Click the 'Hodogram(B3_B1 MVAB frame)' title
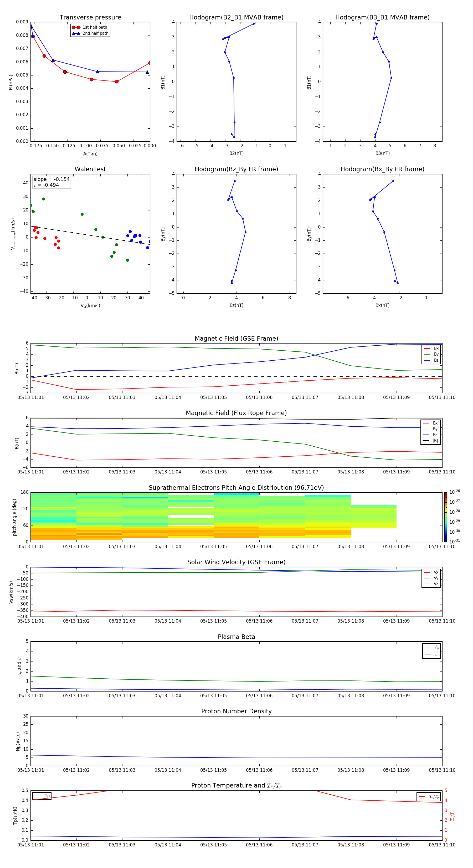This screenshot has height=868, width=473. click(x=382, y=17)
